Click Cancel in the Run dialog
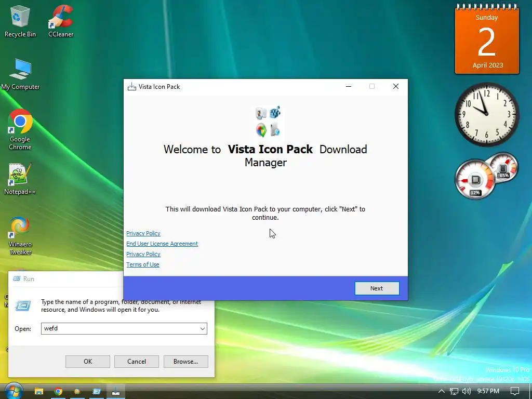Screen dimensions: 532x399 click(x=137, y=362)
